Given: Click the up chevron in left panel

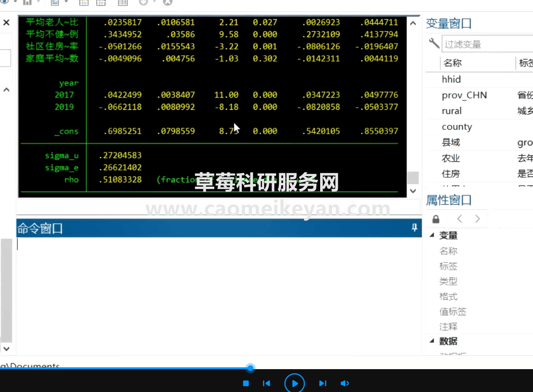Looking at the screenshot, I should (6, 90).
